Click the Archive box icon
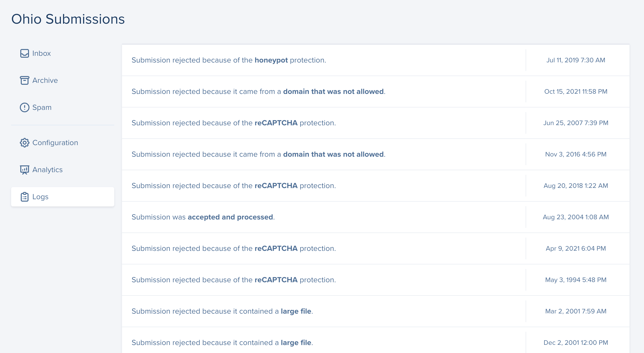Viewport: 644px width, 353px height. [24, 80]
